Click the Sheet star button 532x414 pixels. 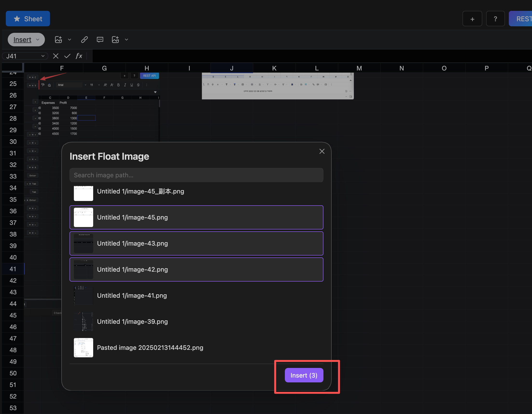click(x=28, y=19)
